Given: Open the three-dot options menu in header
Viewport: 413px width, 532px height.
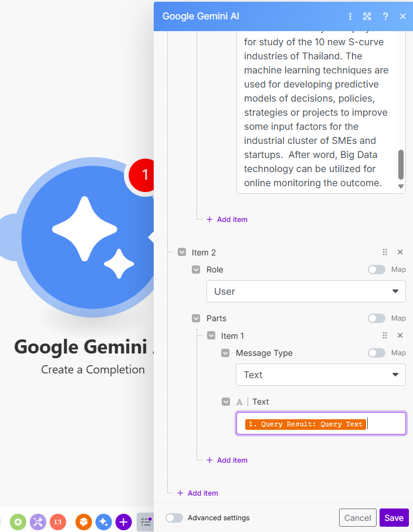Looking at the screenshot, I should 350,16.
